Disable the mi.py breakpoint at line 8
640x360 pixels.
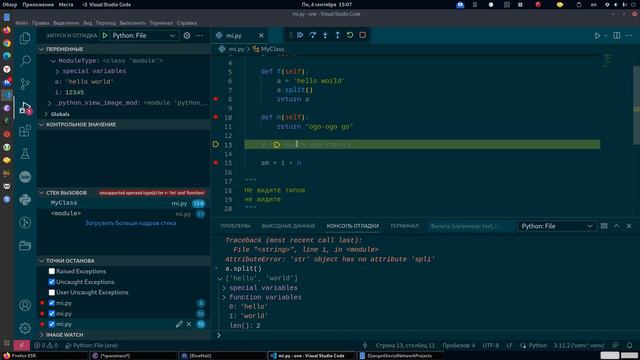(52, 303)
